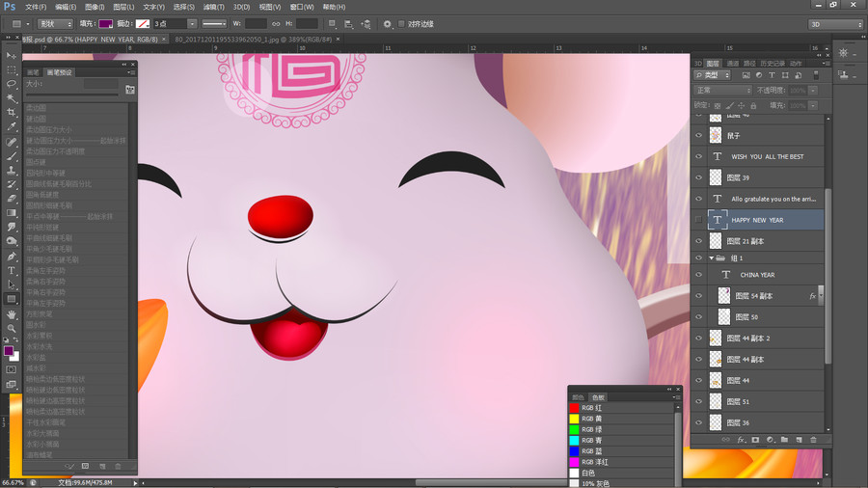The height and width of the screenshot is (488, 868).
Task: Select the Horizontal Type tool
Action: 11,271
